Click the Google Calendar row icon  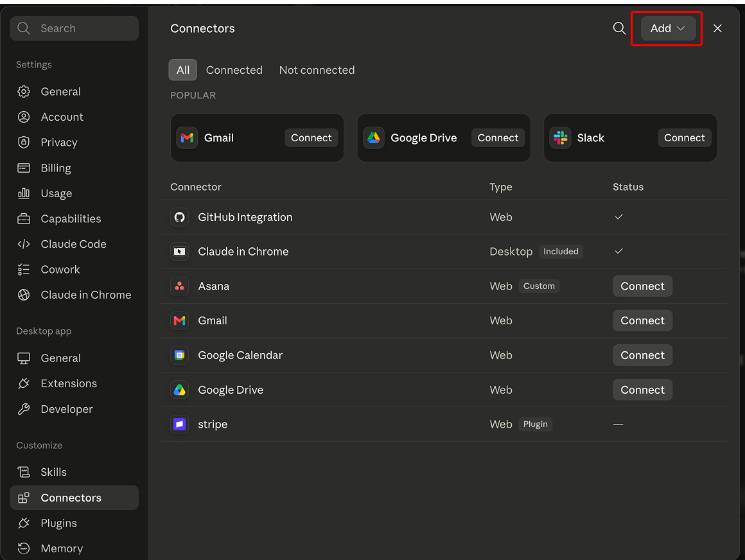(180, 354)
